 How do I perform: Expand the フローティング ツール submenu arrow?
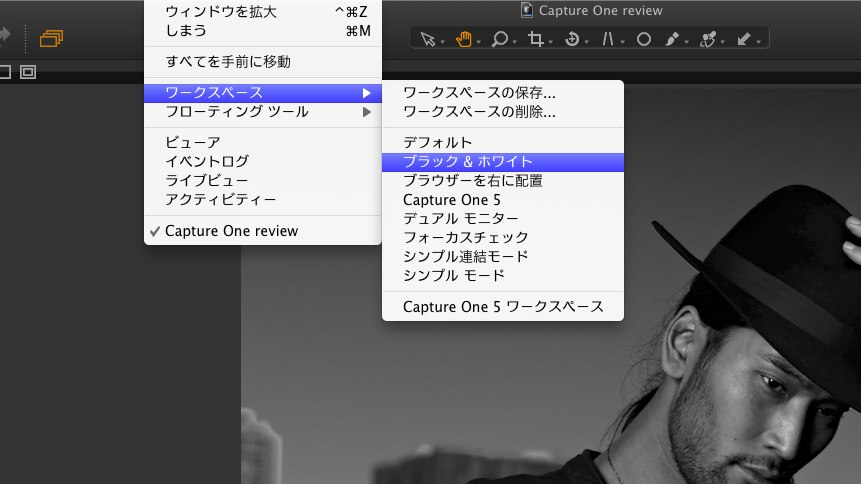[367, 112]
